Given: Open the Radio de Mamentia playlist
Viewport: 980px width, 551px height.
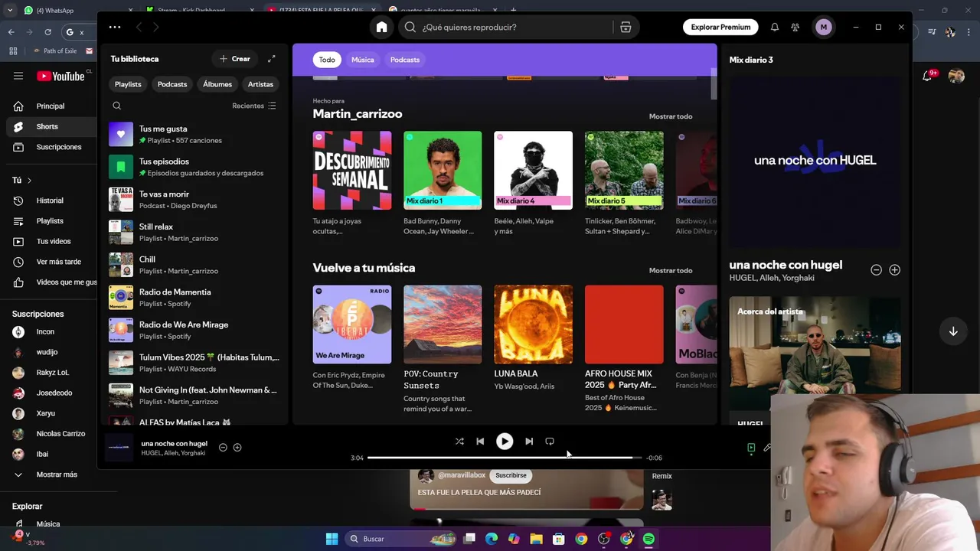Looking at the screenshot, I should click(x=195, y=298).
